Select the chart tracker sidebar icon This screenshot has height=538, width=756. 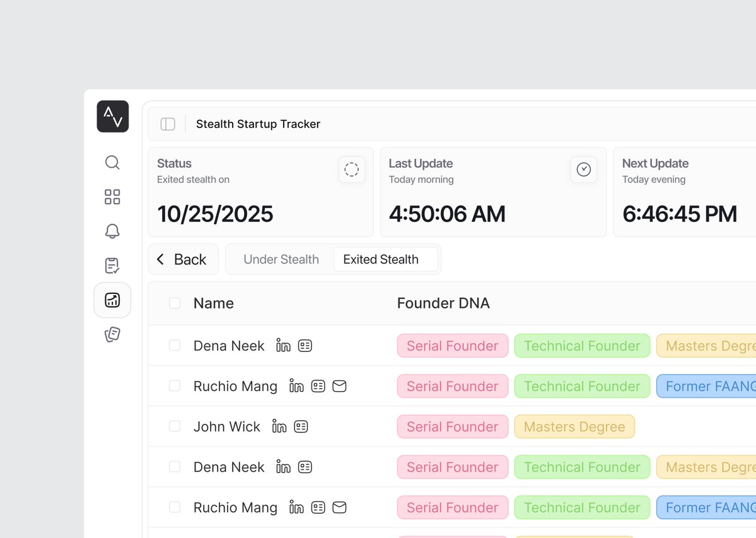click(x=112, y=300)
